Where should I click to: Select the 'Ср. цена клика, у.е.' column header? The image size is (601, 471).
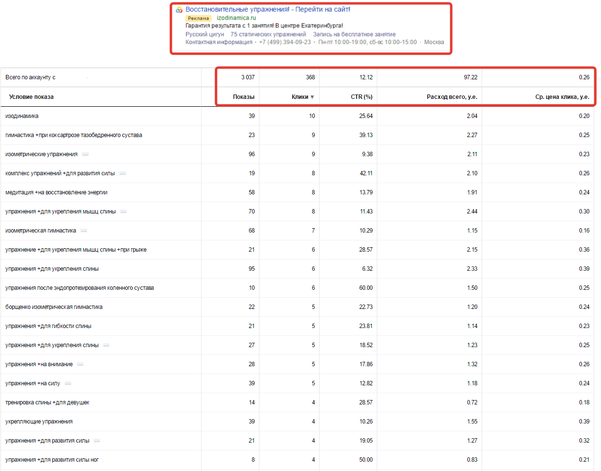pos(562,97)
